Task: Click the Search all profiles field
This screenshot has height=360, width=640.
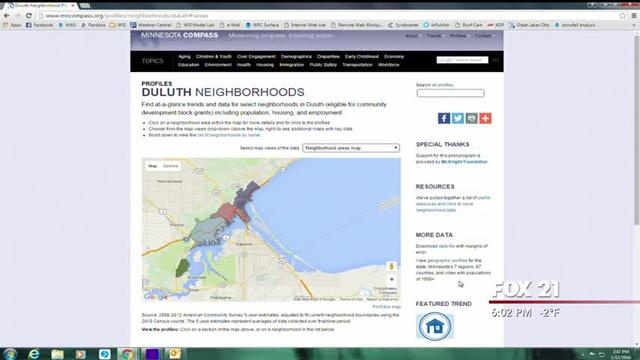Action: pyautogui.click(x=451, y=93)
